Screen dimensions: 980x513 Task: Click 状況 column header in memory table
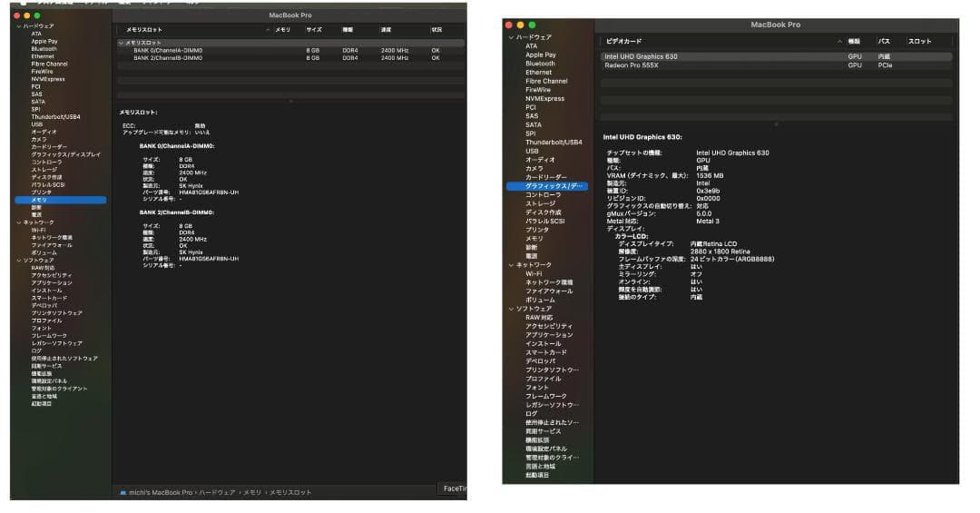point(436,29)
